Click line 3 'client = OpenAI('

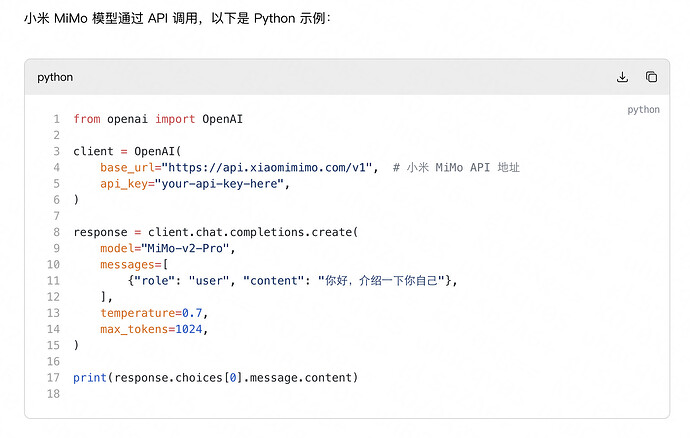click(127, 151)
